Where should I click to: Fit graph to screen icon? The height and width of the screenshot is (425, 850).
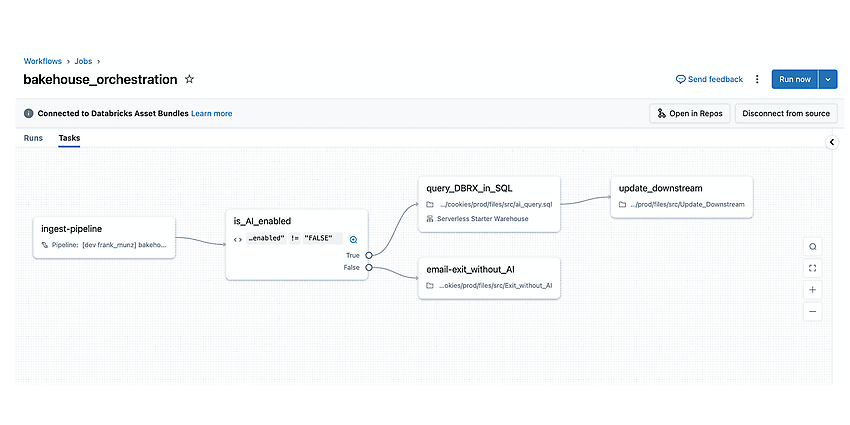(813, 268)
